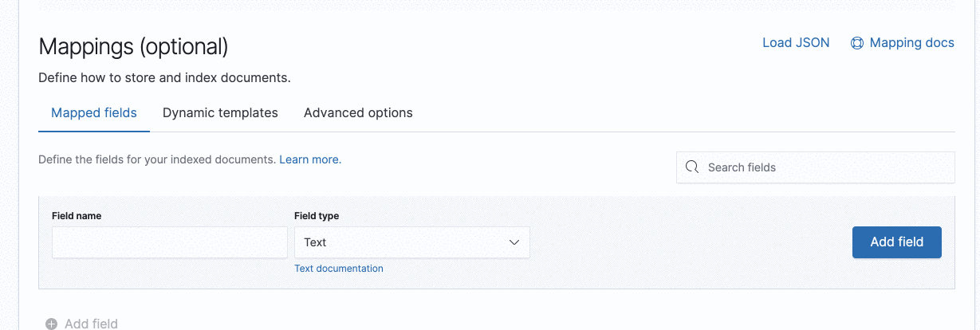
Task: Click the lifebuoy icon beside Mapping docs
Action: 857,43
